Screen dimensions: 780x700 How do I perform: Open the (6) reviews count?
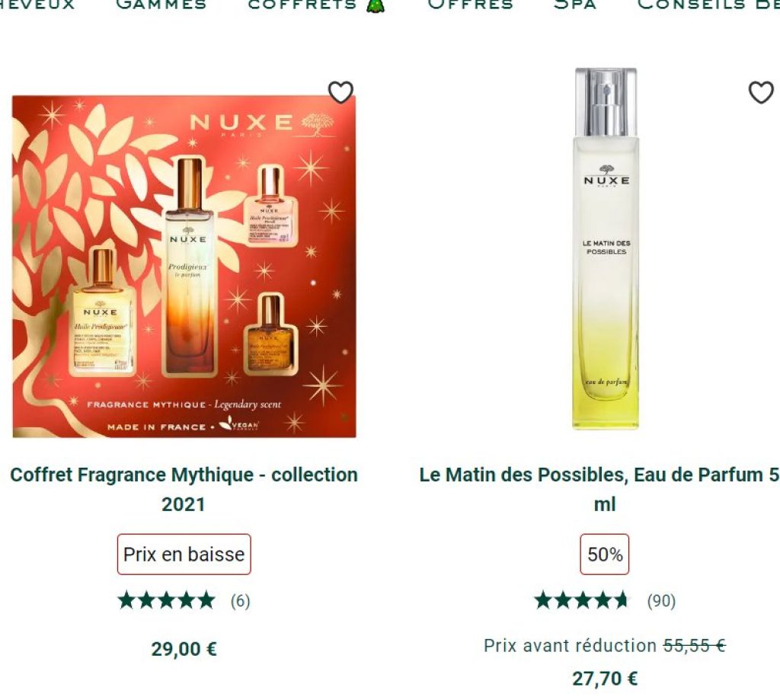[240, 601]
